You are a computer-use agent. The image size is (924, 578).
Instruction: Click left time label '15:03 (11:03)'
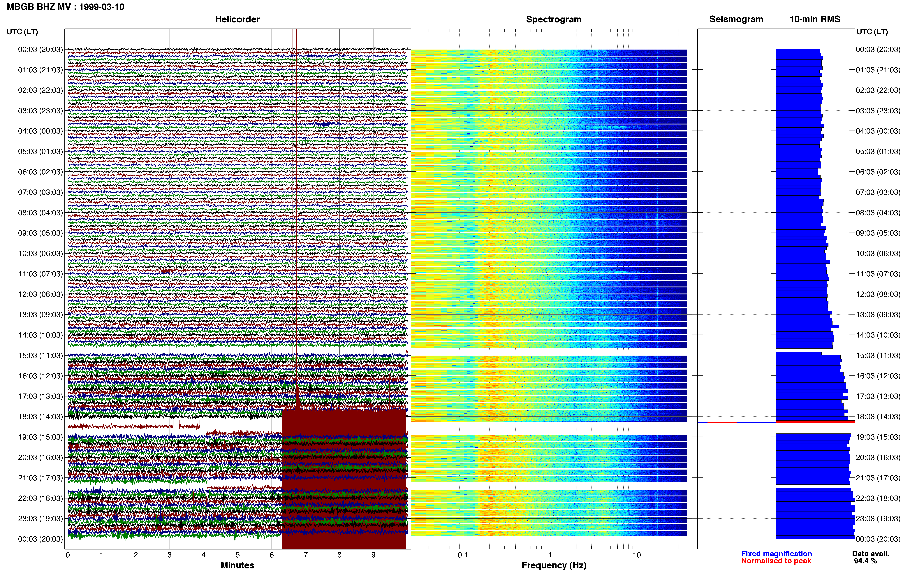pyautogui.click(x=41, y=356)
